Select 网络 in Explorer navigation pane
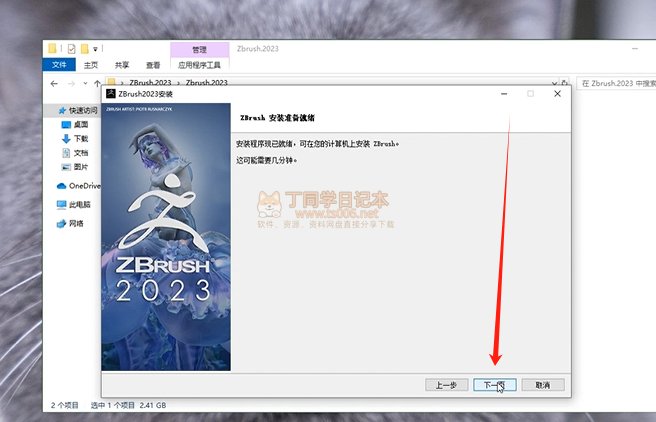The image size is (656, 422). pyautogui.click(x=76, y=223)
